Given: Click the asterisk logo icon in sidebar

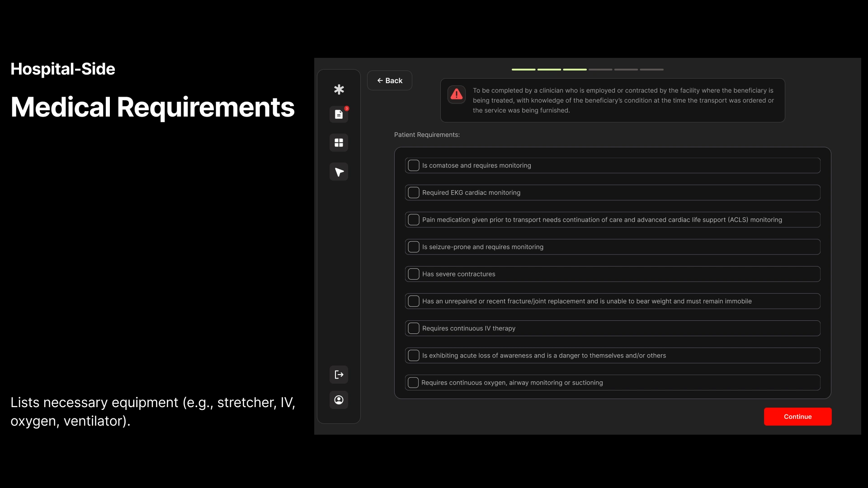Looking at the screenshot, I should click(x=339, y=89).
